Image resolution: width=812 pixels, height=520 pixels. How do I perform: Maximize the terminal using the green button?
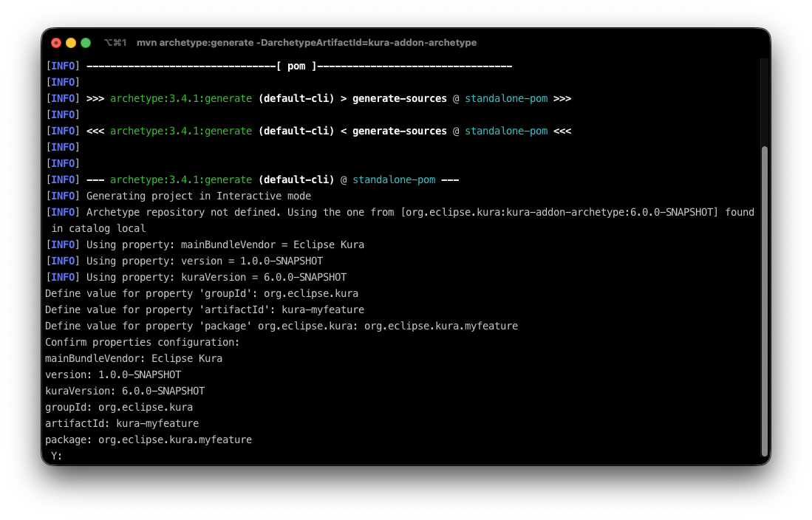click(86, 43)
